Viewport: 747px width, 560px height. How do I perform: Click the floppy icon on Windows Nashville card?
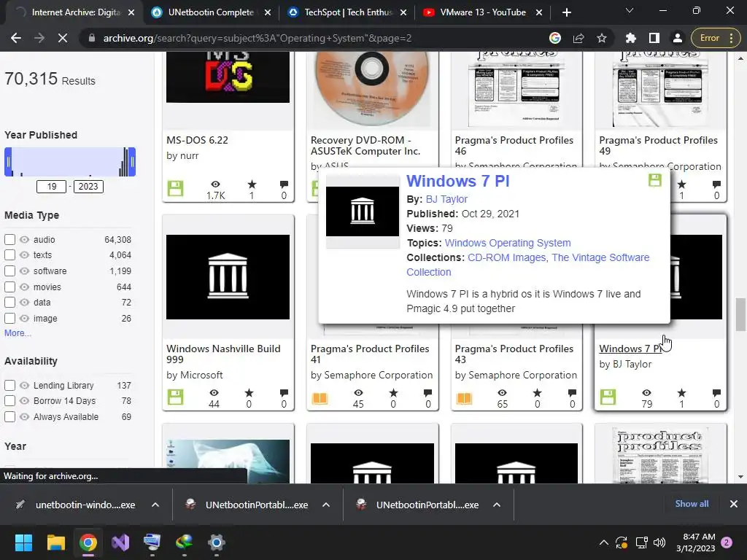tap(175, 397)
